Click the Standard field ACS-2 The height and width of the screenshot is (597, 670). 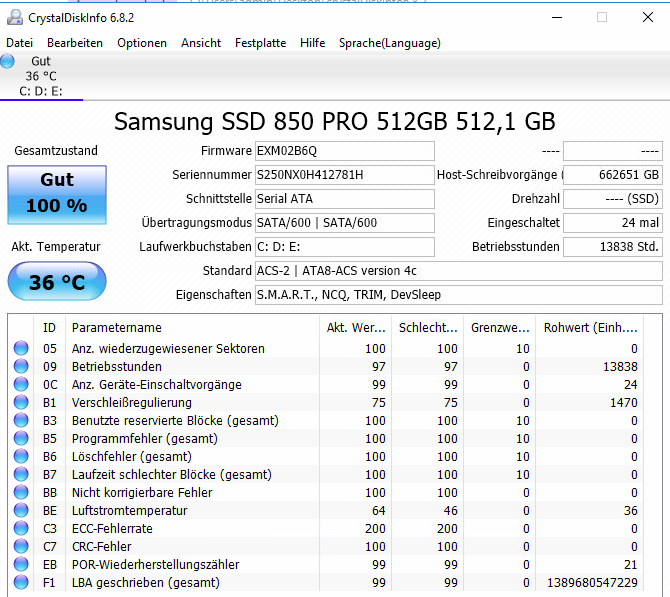459,271
